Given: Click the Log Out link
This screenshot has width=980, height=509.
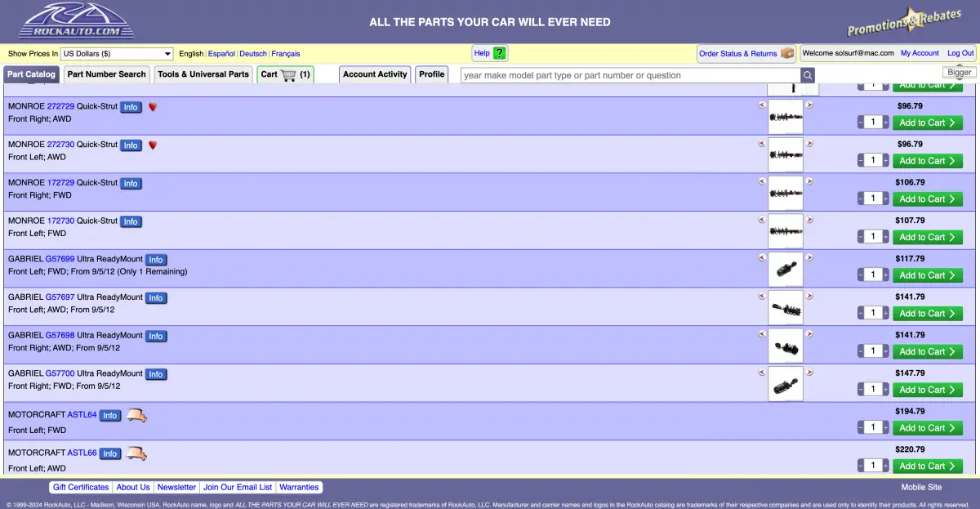Looking at the screenshot, I should pos(960,53).
